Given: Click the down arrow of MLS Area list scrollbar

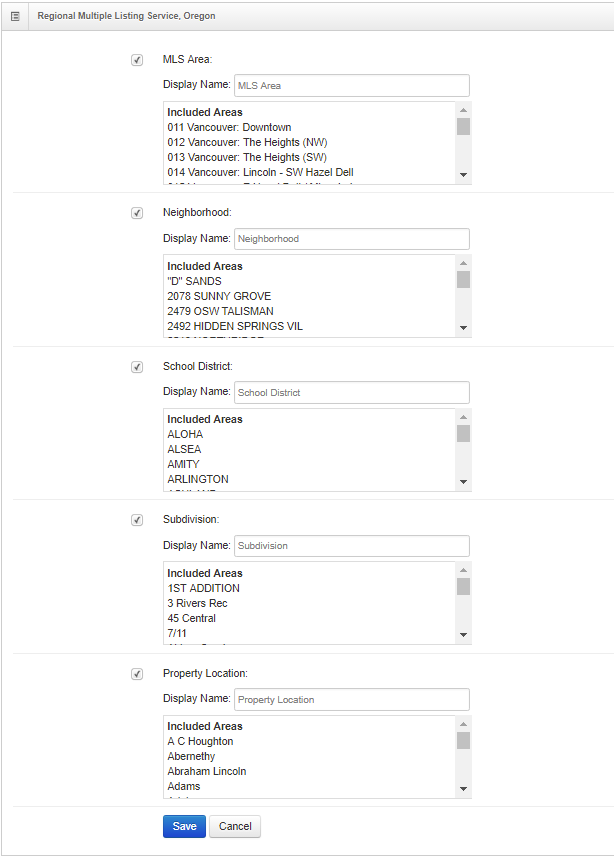Looking at the screenshot, I should click(x=463, y=175).
